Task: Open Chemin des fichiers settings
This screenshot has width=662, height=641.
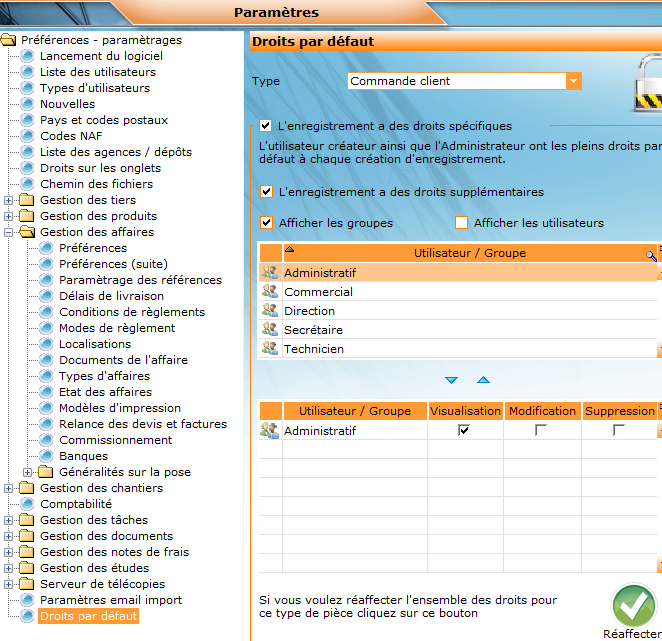Action: (96, 184)
